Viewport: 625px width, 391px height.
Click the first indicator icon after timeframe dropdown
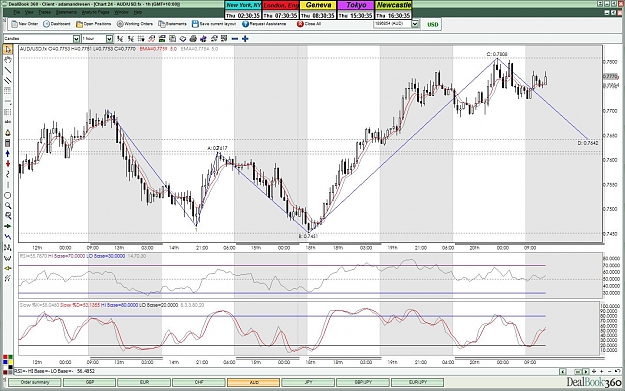(120, 39)
